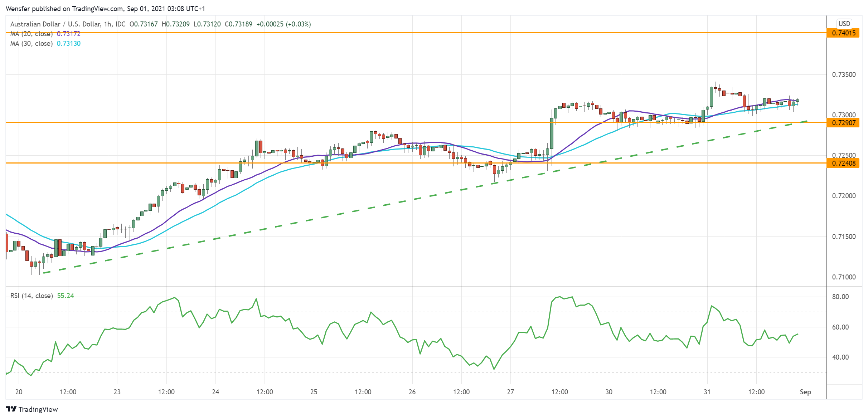Click the USD currency label button

coord(844,24)
